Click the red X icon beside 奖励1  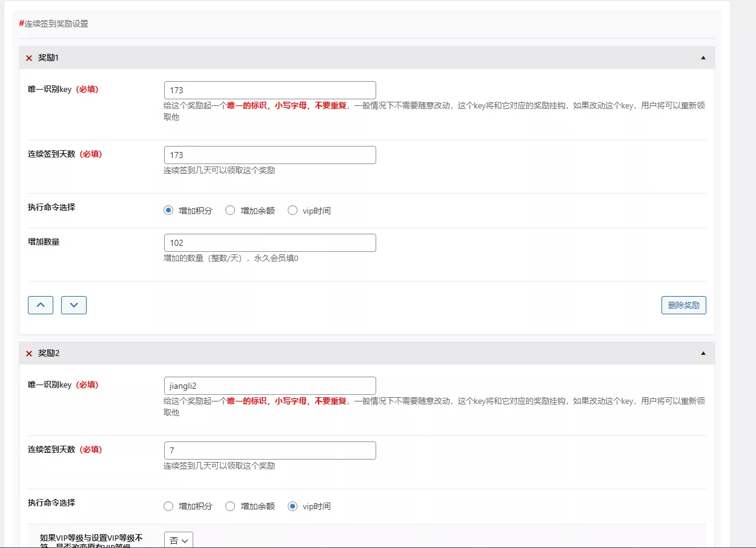pyautogui.click(x=28, y=58)
